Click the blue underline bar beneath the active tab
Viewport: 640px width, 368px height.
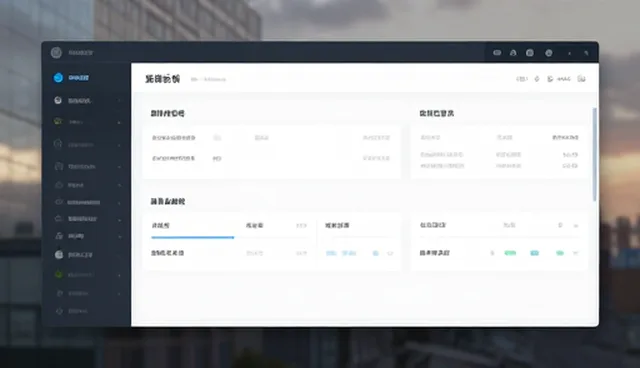pyautogui.click(x=193, y=237)
